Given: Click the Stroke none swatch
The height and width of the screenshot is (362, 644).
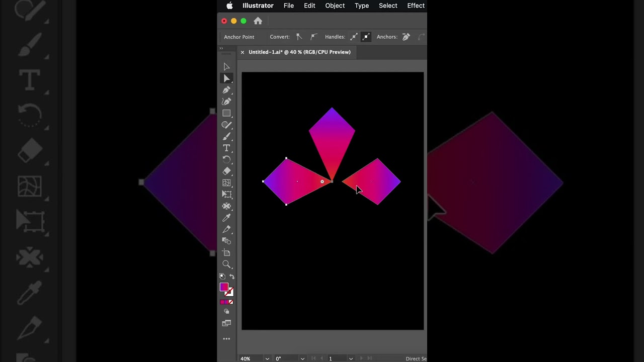Looking at the screenshot, I should 230,292.
